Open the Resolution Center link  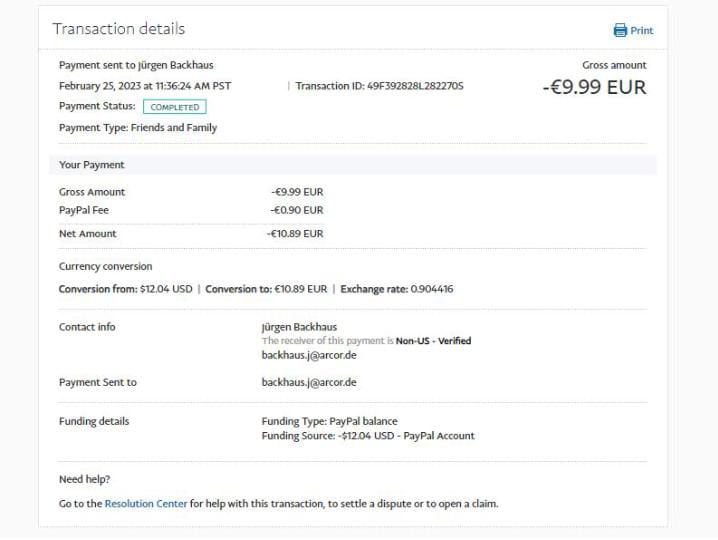click(x=146, y=504)
